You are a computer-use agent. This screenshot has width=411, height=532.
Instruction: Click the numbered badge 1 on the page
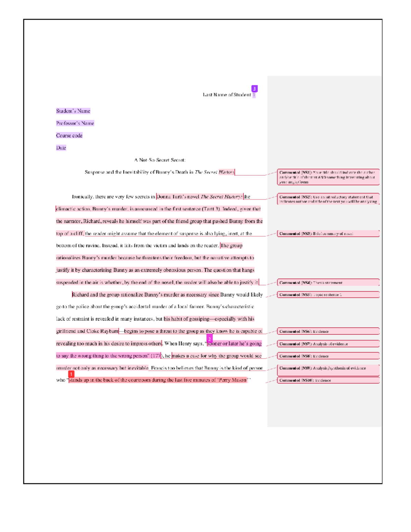point(71,374)
